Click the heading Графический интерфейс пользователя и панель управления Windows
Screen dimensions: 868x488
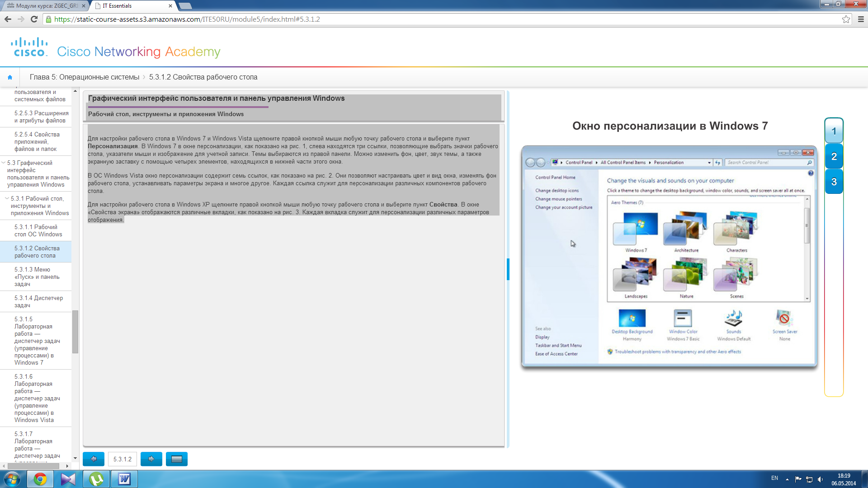[216, 99]
